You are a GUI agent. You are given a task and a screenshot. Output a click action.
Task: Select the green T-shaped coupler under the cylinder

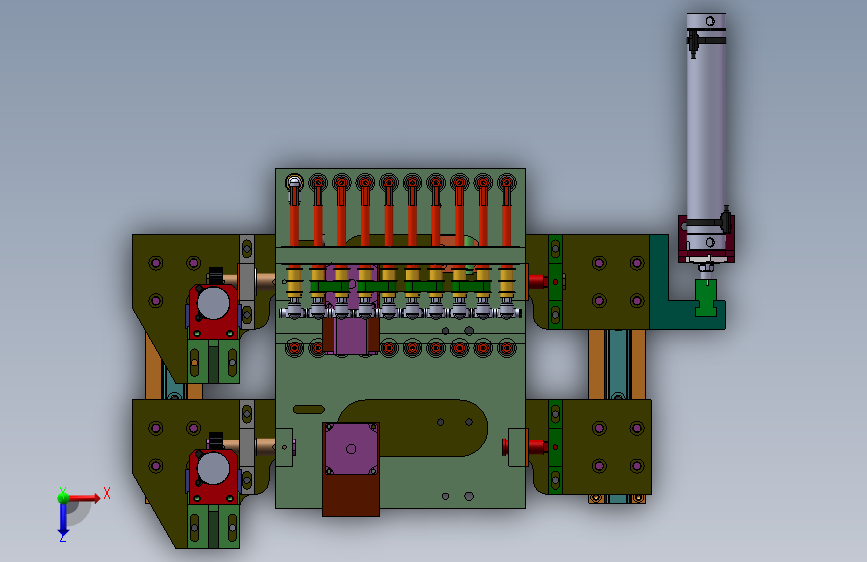[706, 298]
